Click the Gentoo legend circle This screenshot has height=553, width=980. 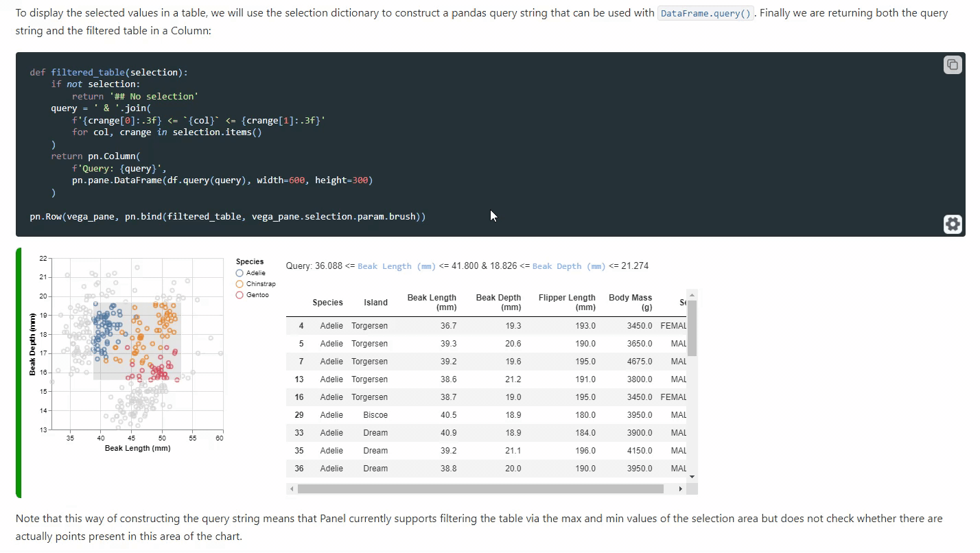240,295
